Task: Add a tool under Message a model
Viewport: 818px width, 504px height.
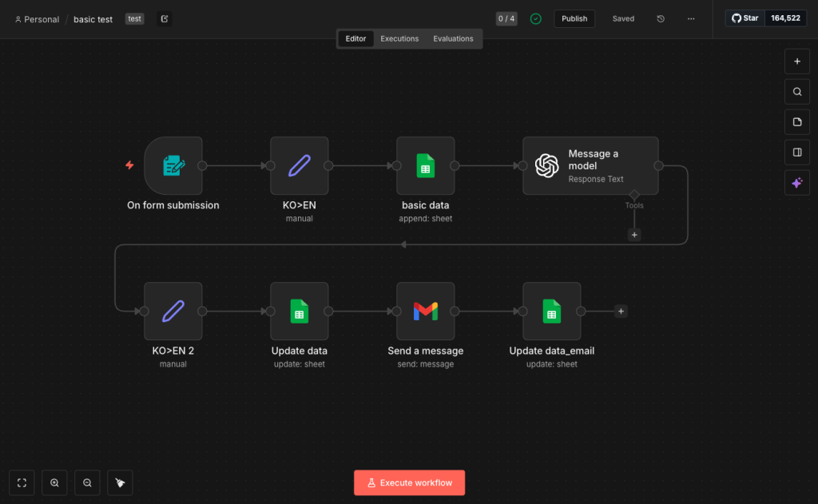Action: tap(634, 235)
